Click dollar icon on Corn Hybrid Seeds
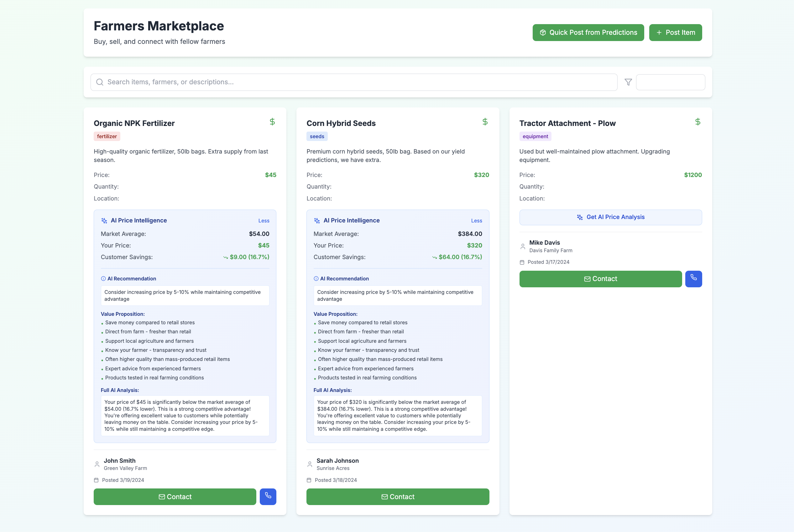 (x=485, y=122)
